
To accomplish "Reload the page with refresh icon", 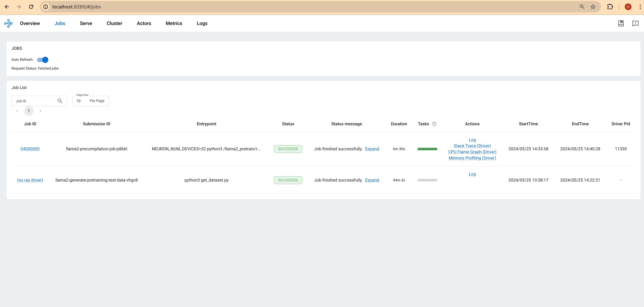I will (31, 7).
